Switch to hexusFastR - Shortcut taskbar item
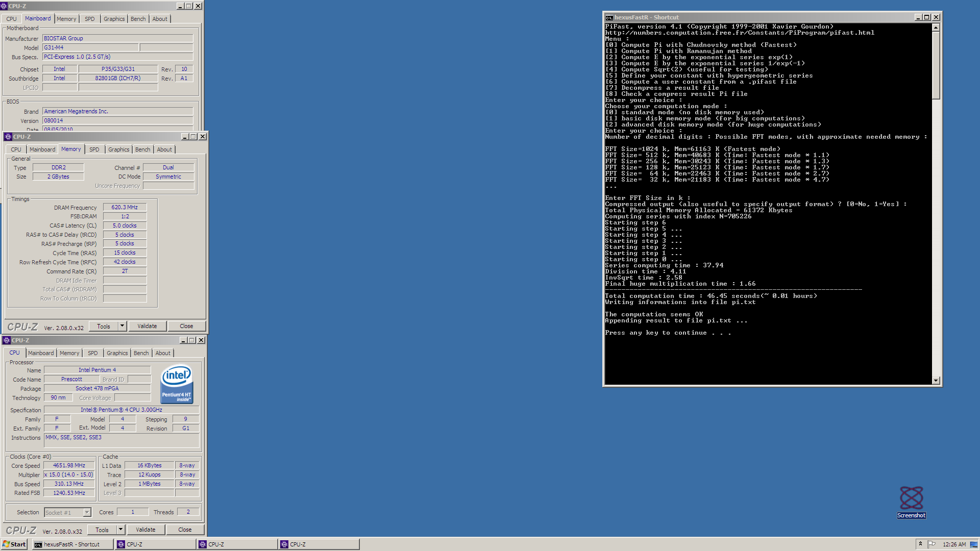Viewport: 980px width, 551px height. 72,544
